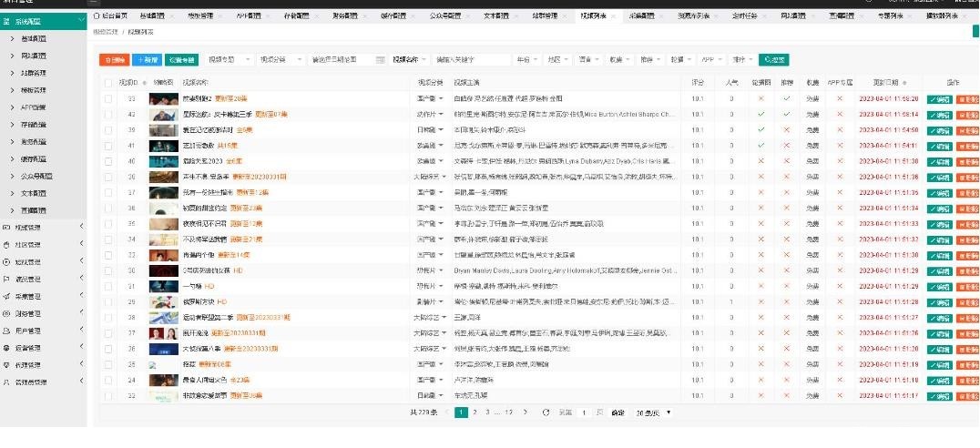Viewport: 980px width, 448px height.
Task: Check the checkbox for row ID 41
Action: pos(108,146)
